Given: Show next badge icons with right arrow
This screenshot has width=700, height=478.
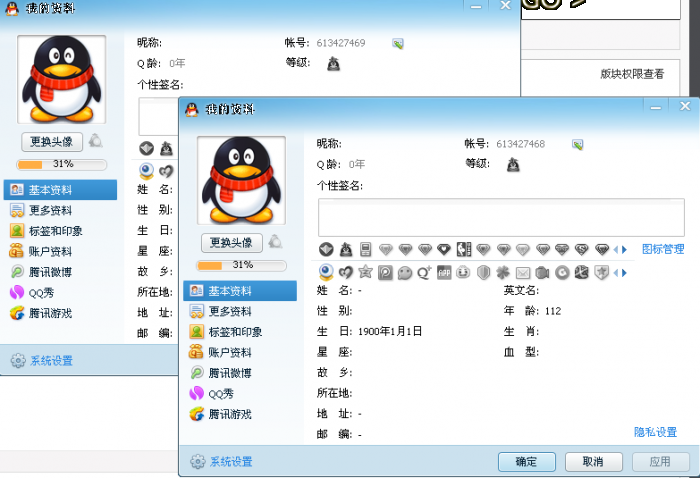Looking at the screenshot, I should [625, 249].
